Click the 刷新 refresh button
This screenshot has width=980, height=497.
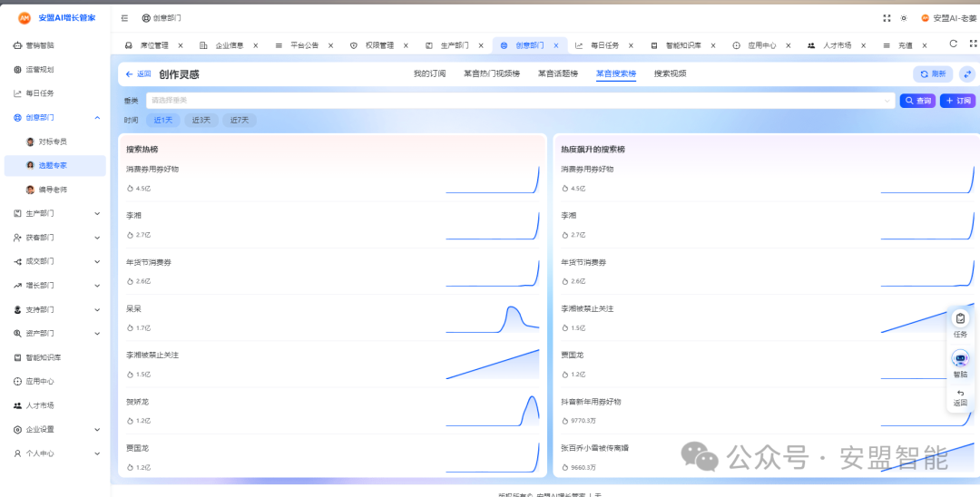pyautogui.click(x=933, y=73)
